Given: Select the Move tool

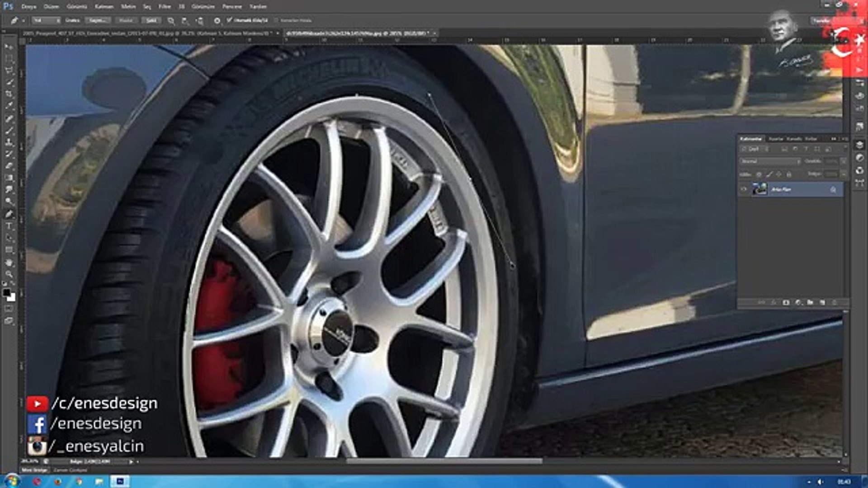Looking at the screenshot, I should (9, 47).
